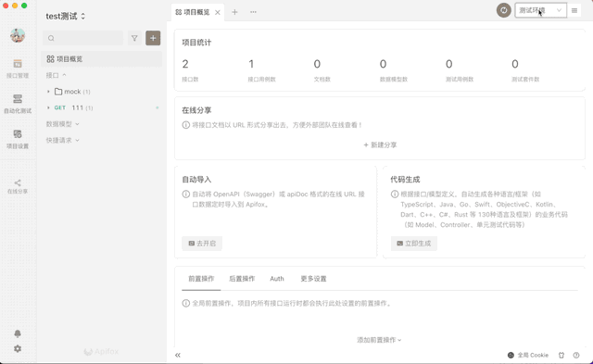
Task: Click the info icon beside 全局前置操作 description
Action: click(x=185, y=303)
